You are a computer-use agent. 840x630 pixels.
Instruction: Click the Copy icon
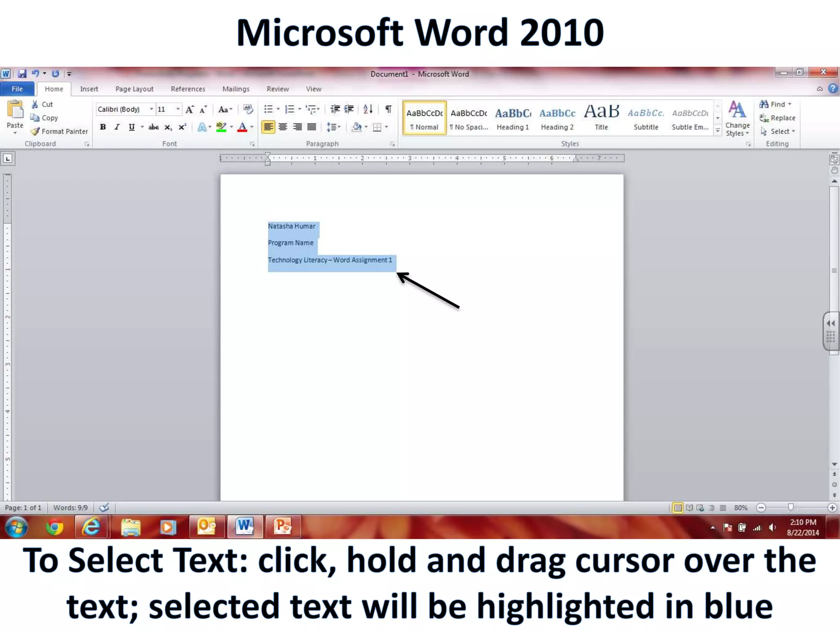click(35, 118)
